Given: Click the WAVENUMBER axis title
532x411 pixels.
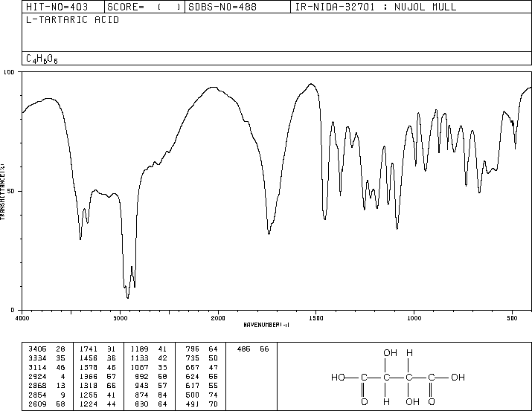Looking at the screenshot, I should 266,325.
